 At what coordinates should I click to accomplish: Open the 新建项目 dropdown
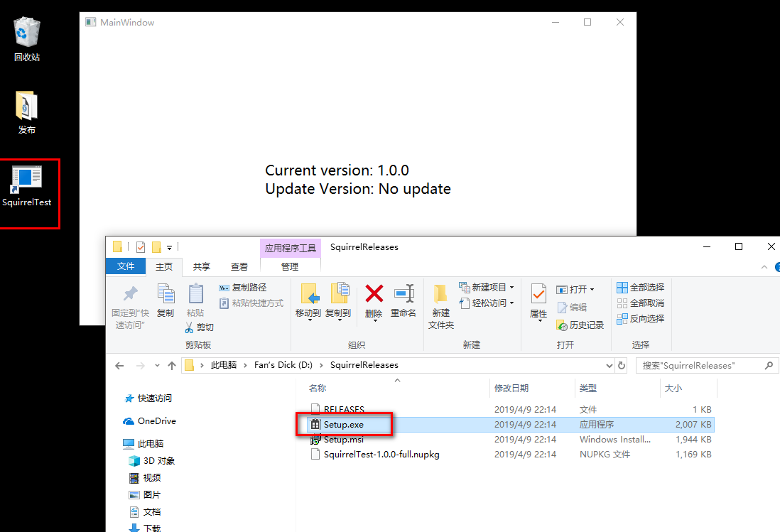(x=486, y=287)
